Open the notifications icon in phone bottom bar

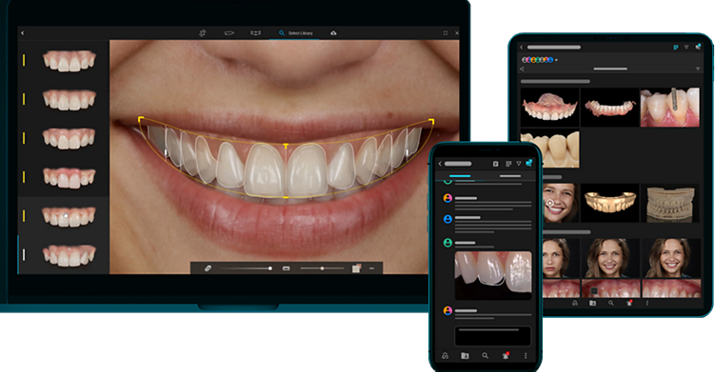(x=506, y=355)
